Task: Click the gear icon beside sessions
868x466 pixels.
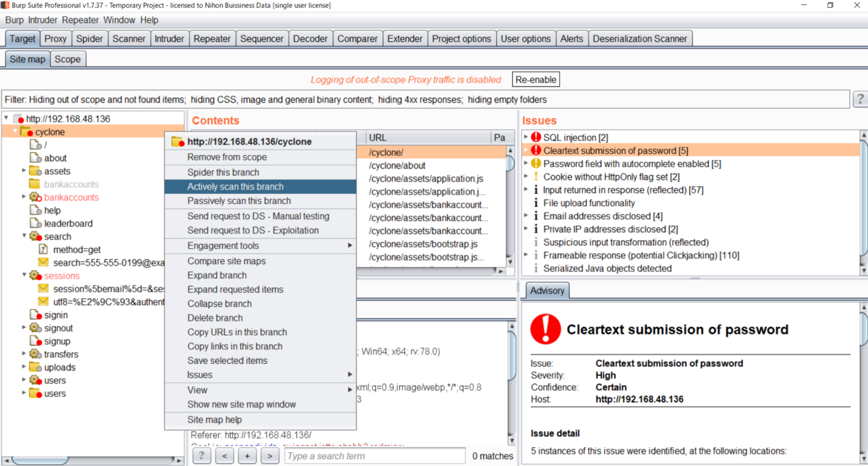Action: [35, 276]
